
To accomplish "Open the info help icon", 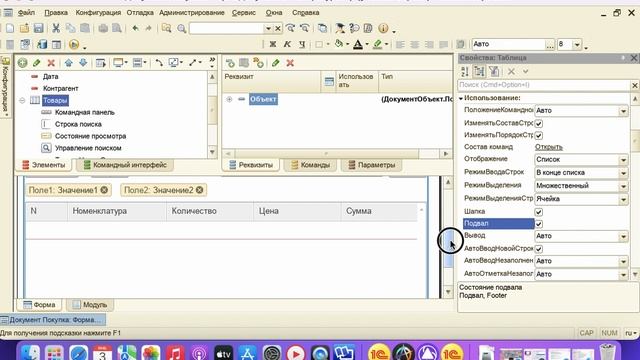I will (x=383, y=28).
